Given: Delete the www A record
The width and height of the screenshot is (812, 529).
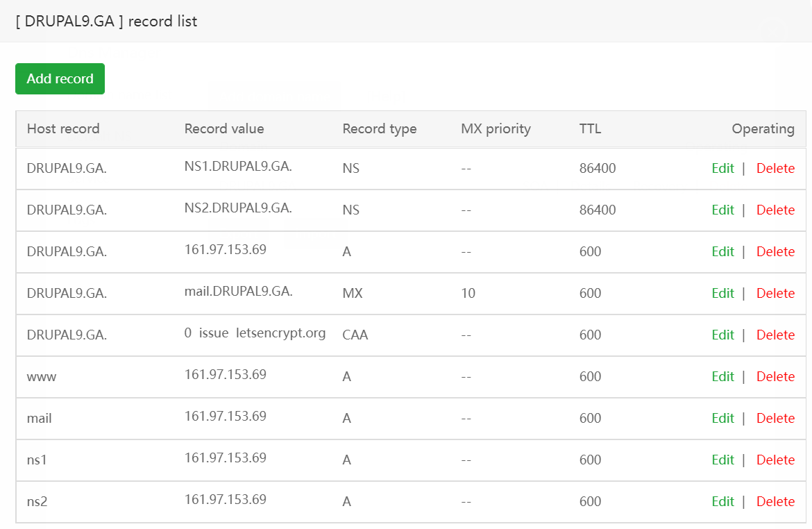Looking at the screenshot, I should 775,376.
